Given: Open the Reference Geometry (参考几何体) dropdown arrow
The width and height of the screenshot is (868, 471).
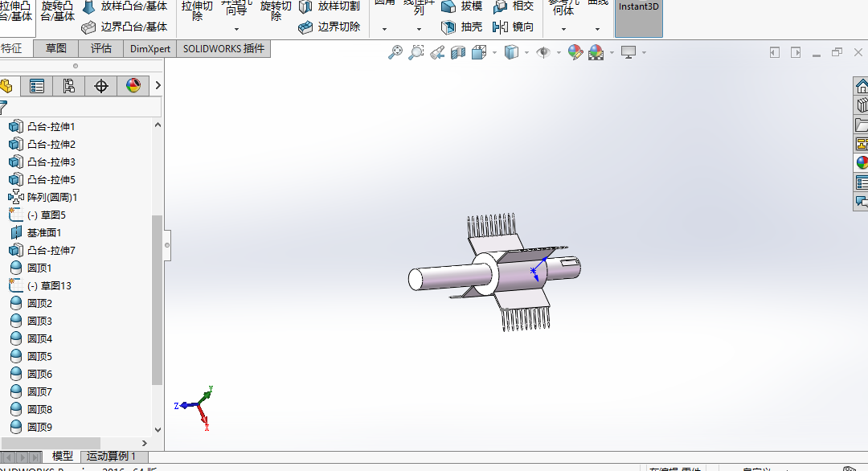Looking at the screenshot, I should (x=563, y=29).
